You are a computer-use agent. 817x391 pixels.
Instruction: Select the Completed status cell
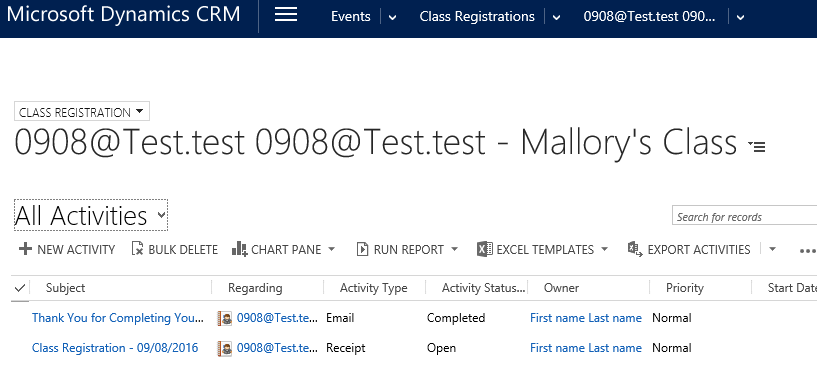tap(456, 318)
